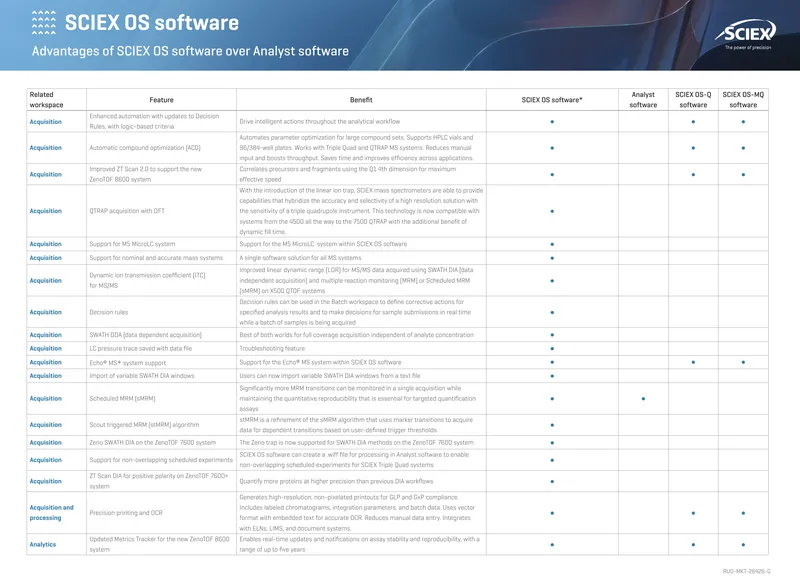
Task: Click the 'Analytics' workspace link
Action: coord(43,544)
